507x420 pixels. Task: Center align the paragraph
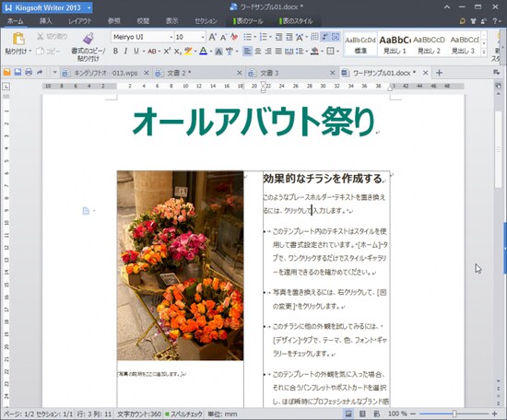pyautogui.click(x=258, y=51)
